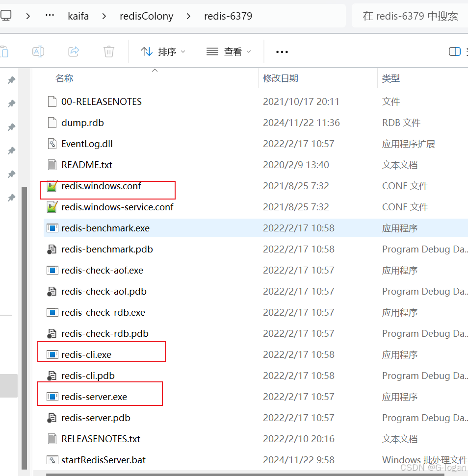Select file name redis-check-rdb.exe
The image size is (468, 476).
(x=103, y=312)
